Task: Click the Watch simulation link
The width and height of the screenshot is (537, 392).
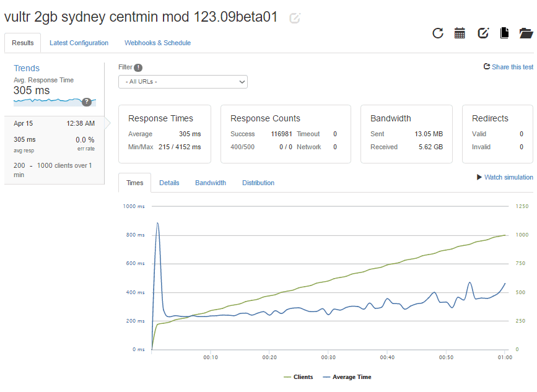Action: (509, 177)
